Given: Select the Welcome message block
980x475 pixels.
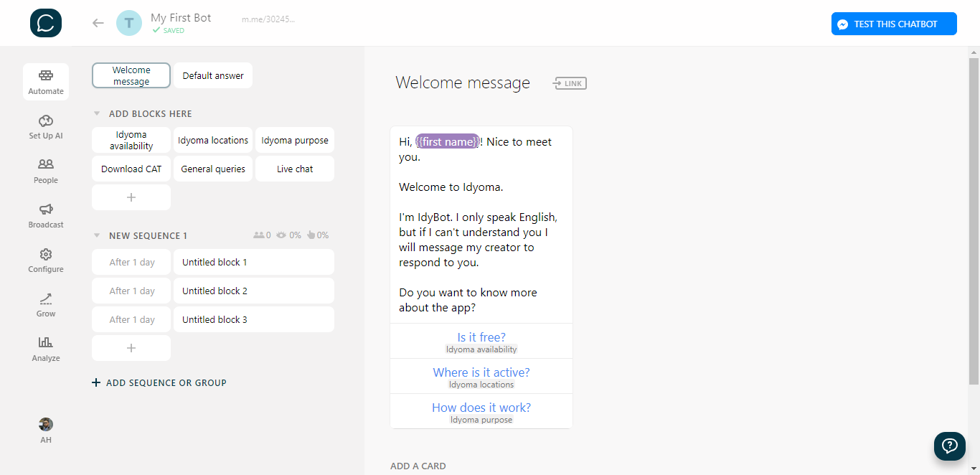Looking at the screenshot, I should 131,75.
